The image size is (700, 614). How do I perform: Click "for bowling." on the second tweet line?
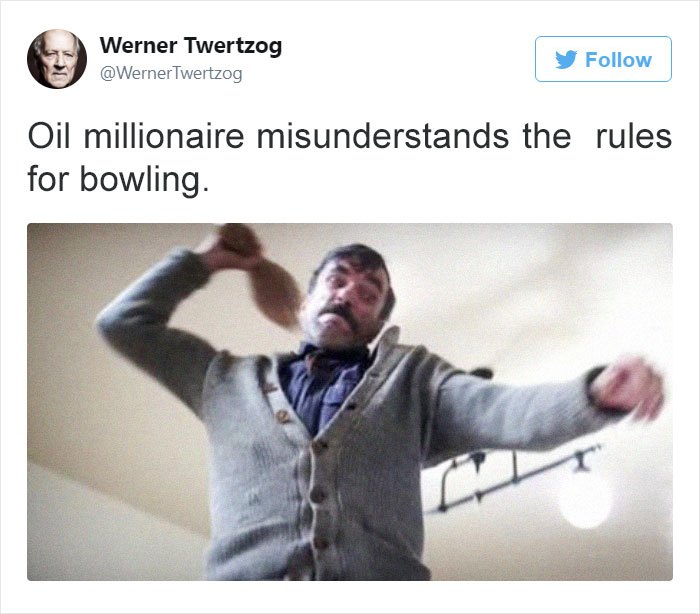coord(118,180)
